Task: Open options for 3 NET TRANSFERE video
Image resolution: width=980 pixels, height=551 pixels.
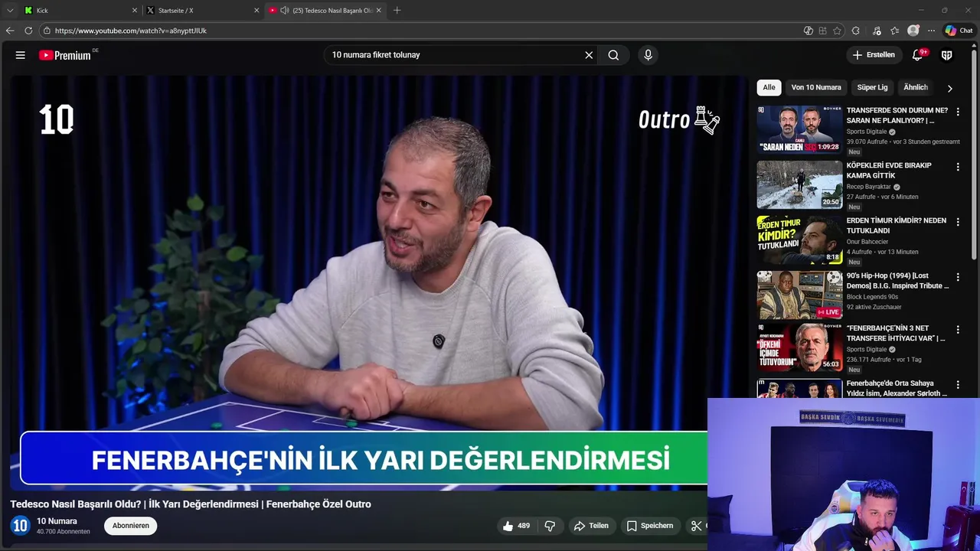Action: point(957,330)
